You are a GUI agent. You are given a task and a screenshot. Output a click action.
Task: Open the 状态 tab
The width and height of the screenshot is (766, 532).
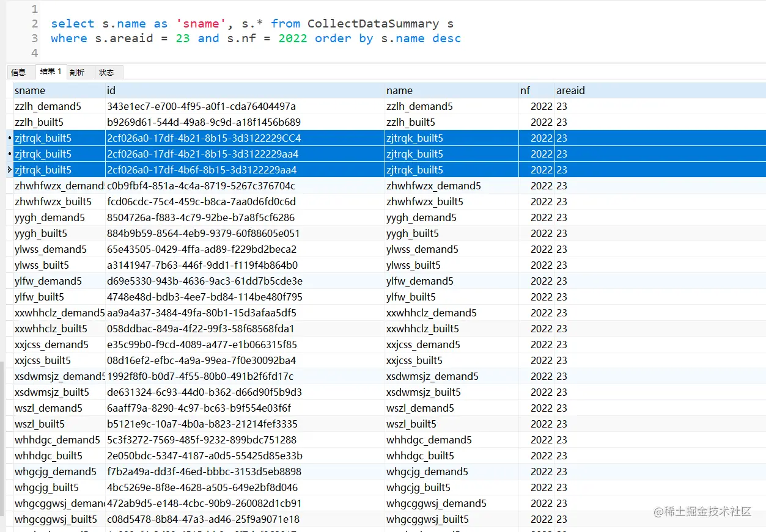point(107,72)
